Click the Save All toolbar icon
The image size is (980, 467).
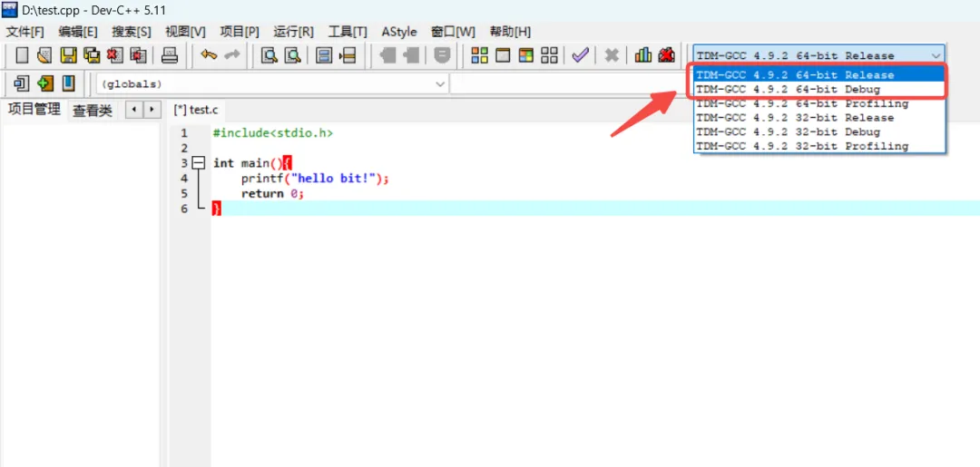(x=92, y=55)
